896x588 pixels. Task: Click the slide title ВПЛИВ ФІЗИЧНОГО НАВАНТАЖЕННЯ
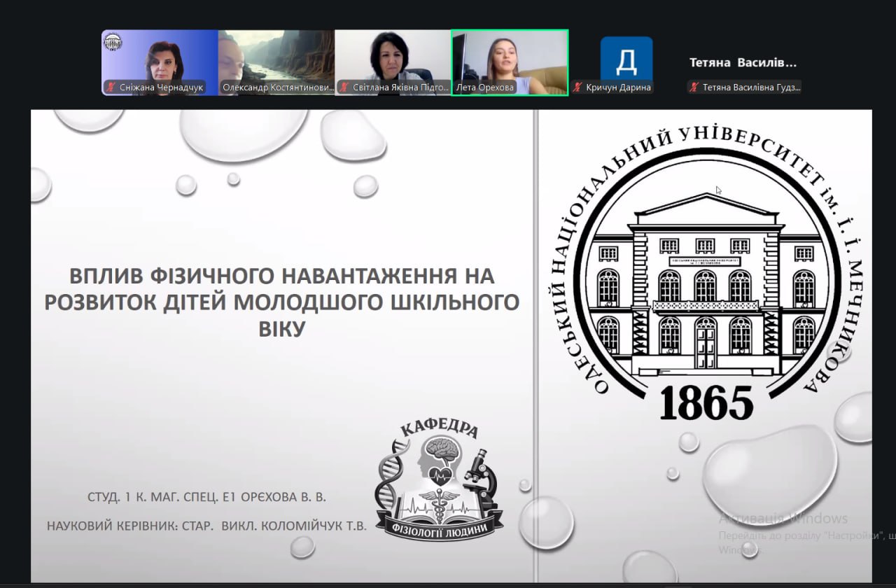coord(281,302)
